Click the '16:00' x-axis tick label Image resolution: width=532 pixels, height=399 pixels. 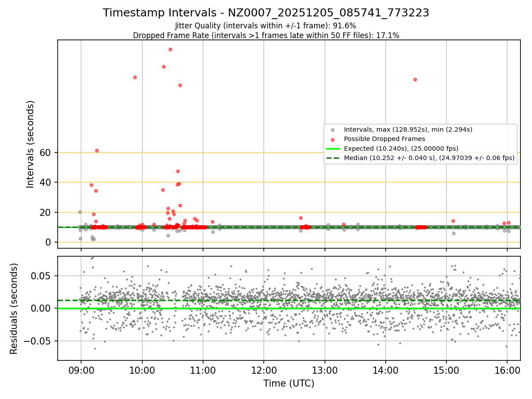tap(507, 370)
